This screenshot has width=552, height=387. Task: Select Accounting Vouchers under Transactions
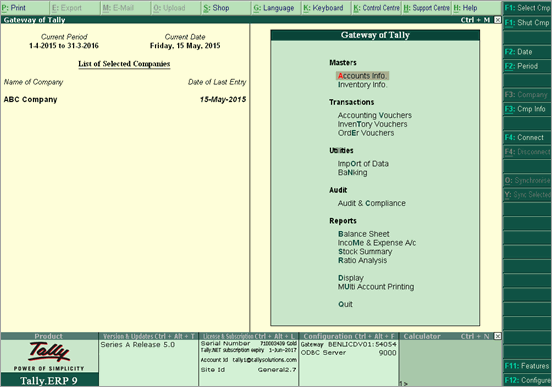tap(375, 115)
